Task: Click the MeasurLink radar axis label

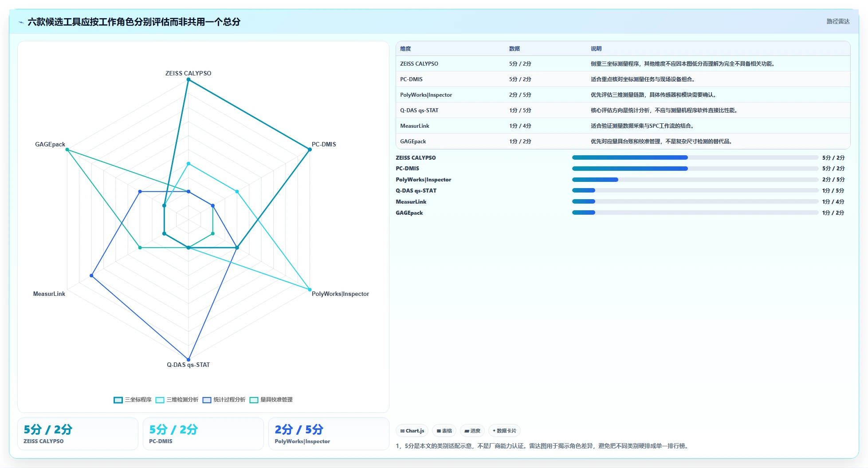Action: [49, 294]
